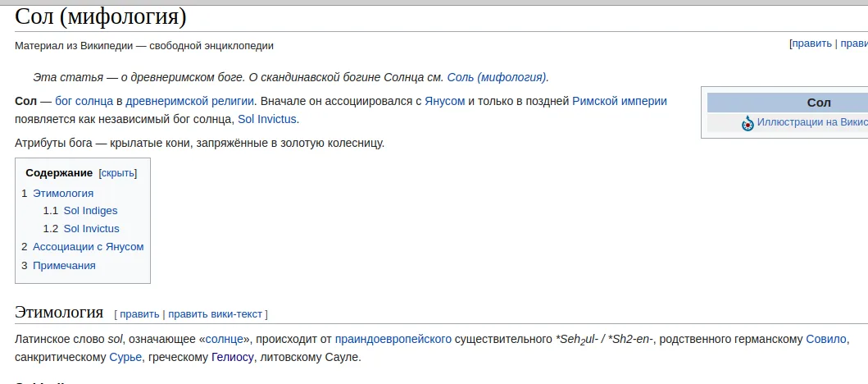Open the Гелиосу link
868x384 pixels.
coord(233,358)
